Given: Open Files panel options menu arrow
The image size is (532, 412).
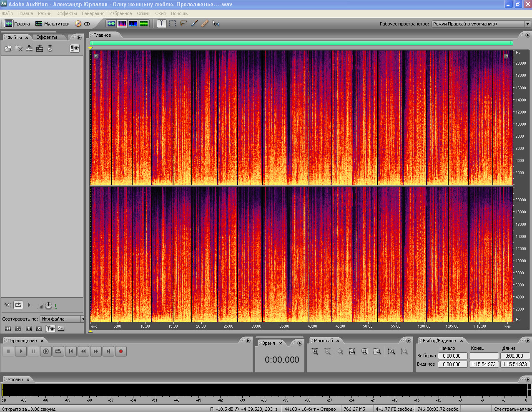Looking at the screenshot, I should [79, 38].
